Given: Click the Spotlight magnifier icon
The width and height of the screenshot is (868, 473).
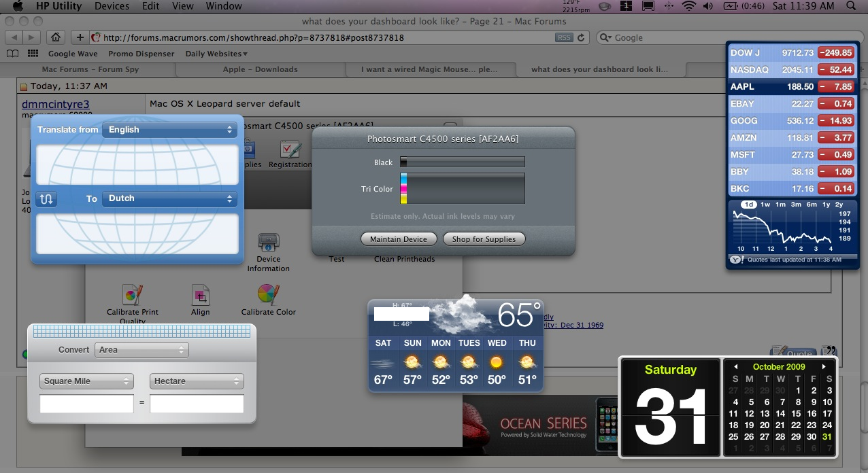Looking at the screenshot, I should click(852, 6).
